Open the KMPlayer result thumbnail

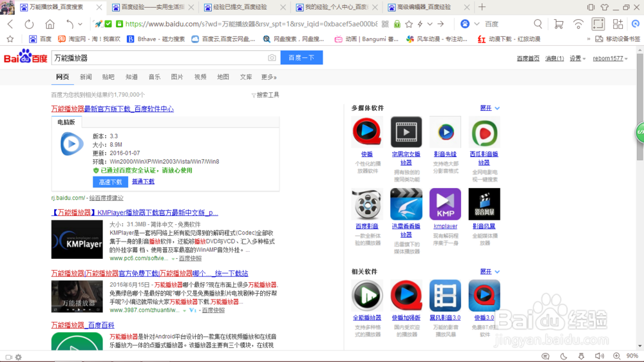[x=77, y=240]
